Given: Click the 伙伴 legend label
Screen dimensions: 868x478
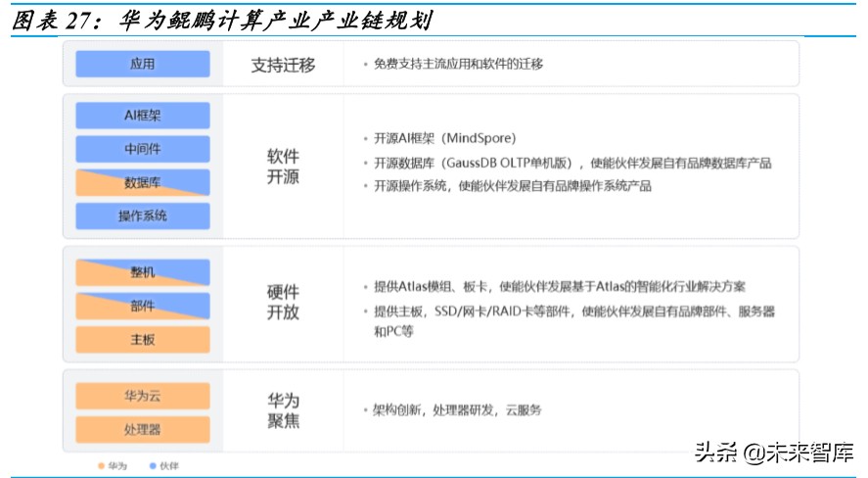Looking at the screenshot, I should click(169, 466).
